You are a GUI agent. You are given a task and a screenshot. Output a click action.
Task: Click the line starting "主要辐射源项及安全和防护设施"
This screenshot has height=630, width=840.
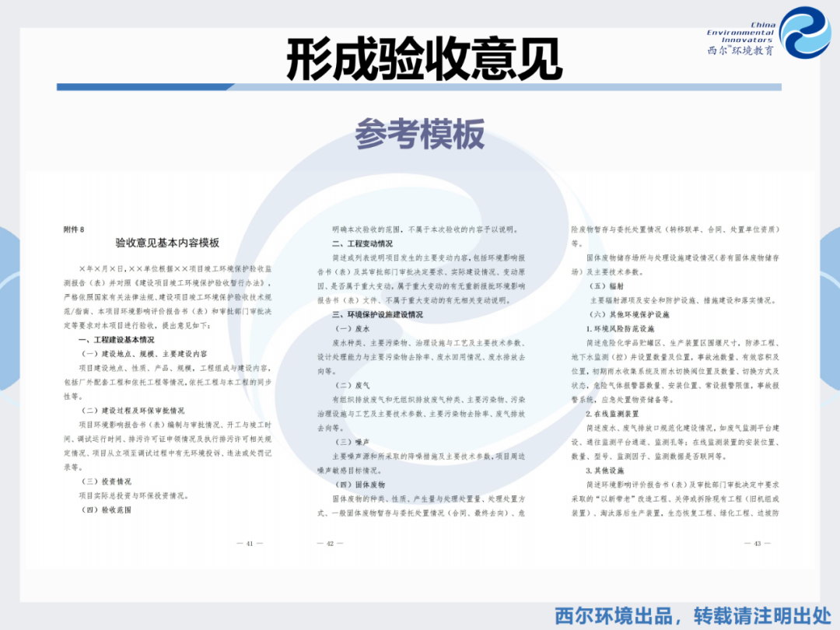[x=684, y=300]
